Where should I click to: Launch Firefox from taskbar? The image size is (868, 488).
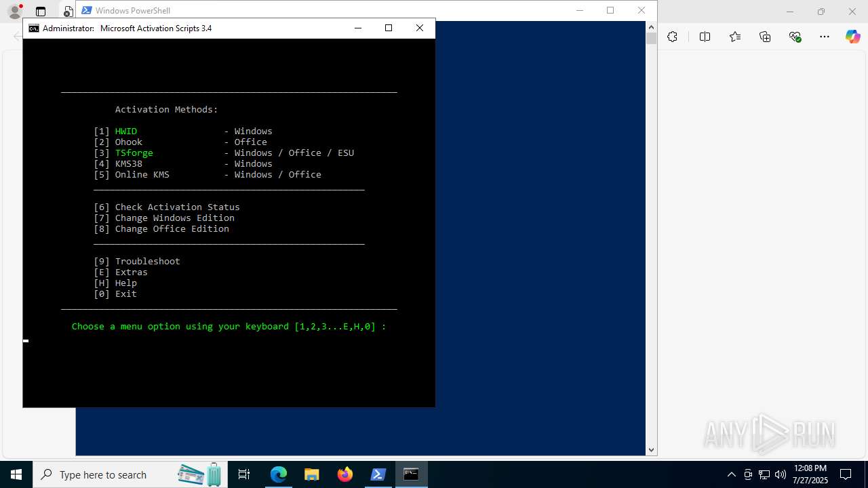[345, 474]
